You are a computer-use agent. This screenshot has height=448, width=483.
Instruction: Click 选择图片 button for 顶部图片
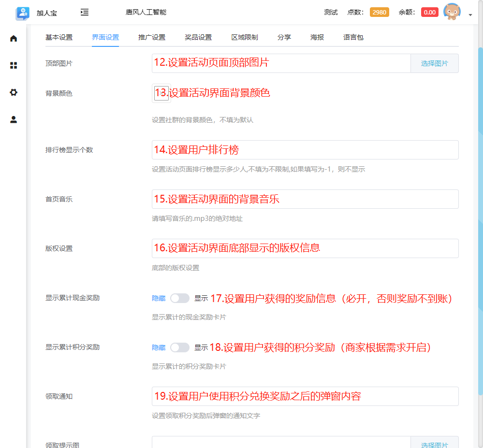tap(434, 63)
